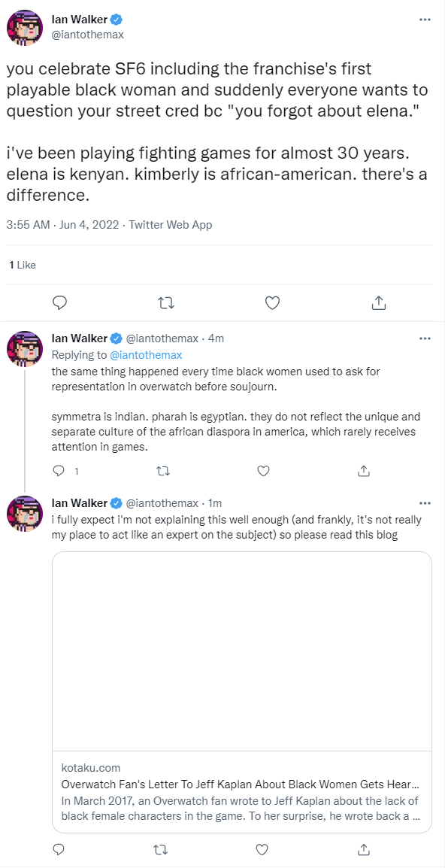Viewport: 445px width, 868px height.
Task: Retweet the Symmetra and Pharah reply
Action: tap(162, 471)
